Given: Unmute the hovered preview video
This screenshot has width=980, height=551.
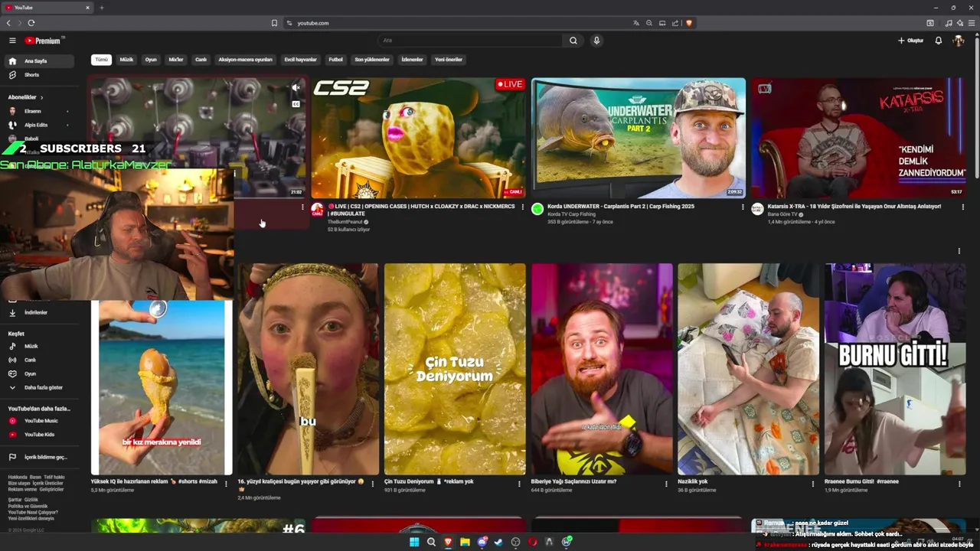Looking at the screenshot, I should pos(296,88).
